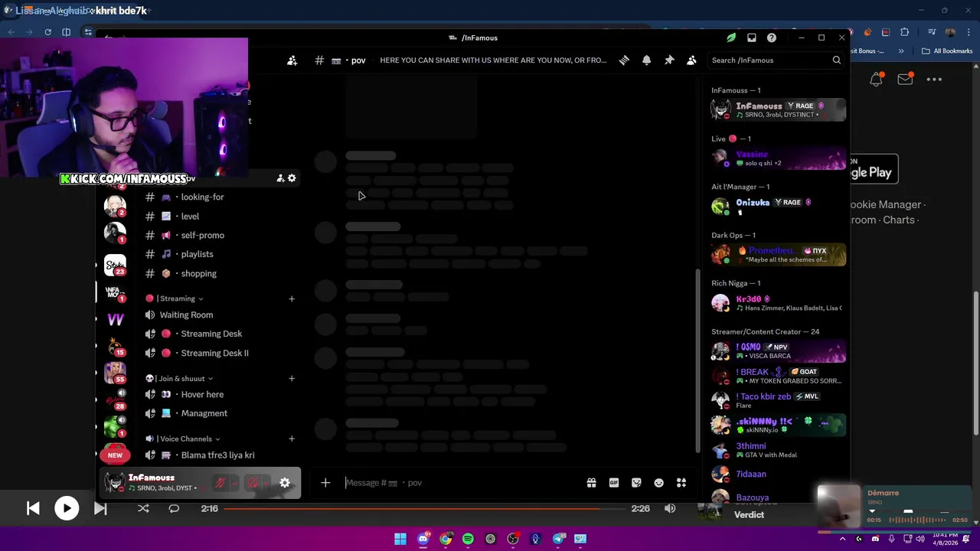
Task: Open user settings gear in user panel
Action: tap(285, 483)
